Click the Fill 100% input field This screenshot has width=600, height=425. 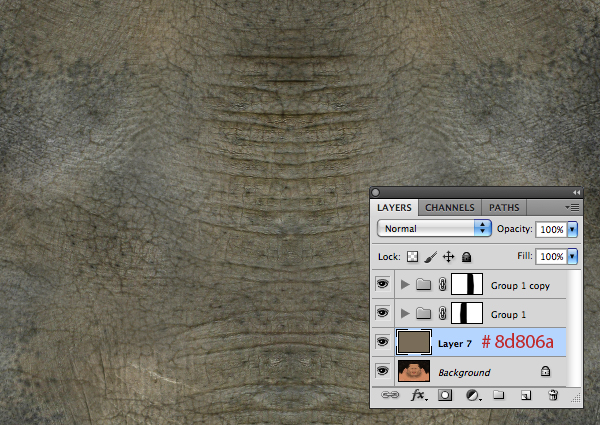point(551,256)
